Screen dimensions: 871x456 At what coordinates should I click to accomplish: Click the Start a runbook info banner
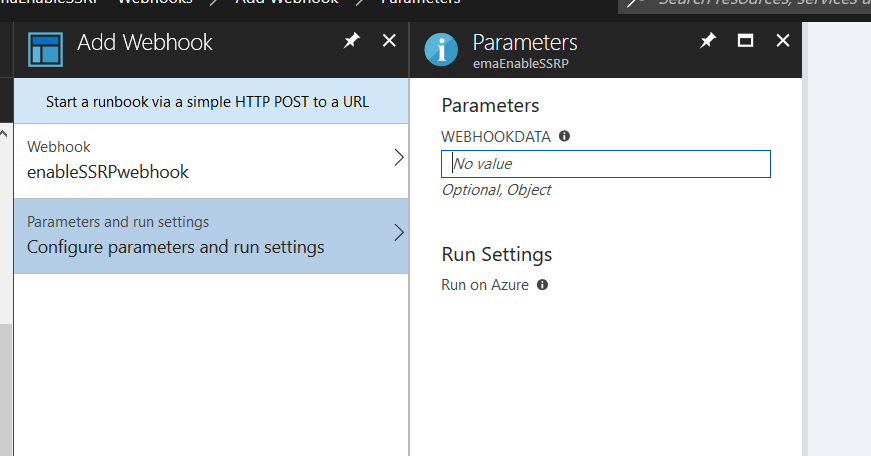208,101
